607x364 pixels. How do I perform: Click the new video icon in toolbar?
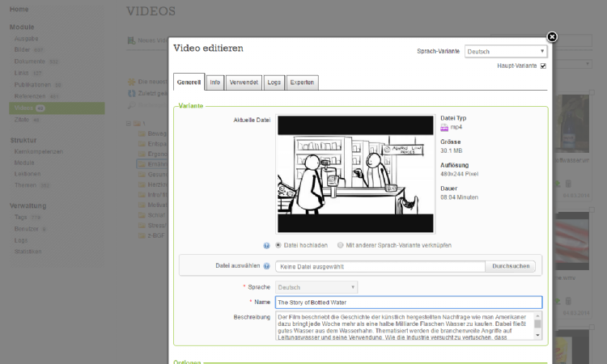pyautogui.click(x=132, y=41)
